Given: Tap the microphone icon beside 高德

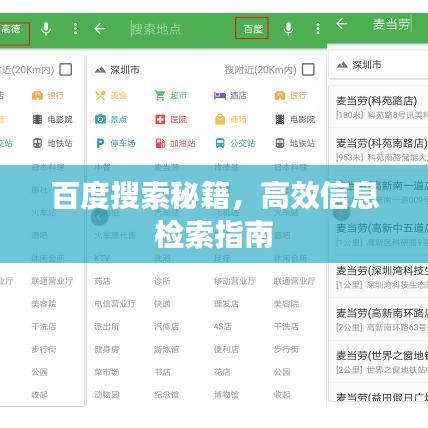Looking at the screenshot, I should pyautogui.click(x=46, y=29).
